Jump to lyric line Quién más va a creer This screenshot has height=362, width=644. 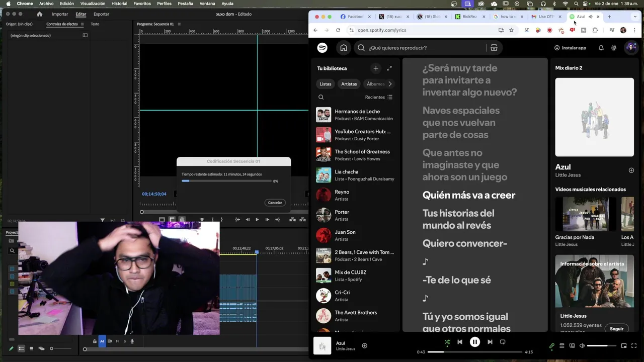(469, 195)
